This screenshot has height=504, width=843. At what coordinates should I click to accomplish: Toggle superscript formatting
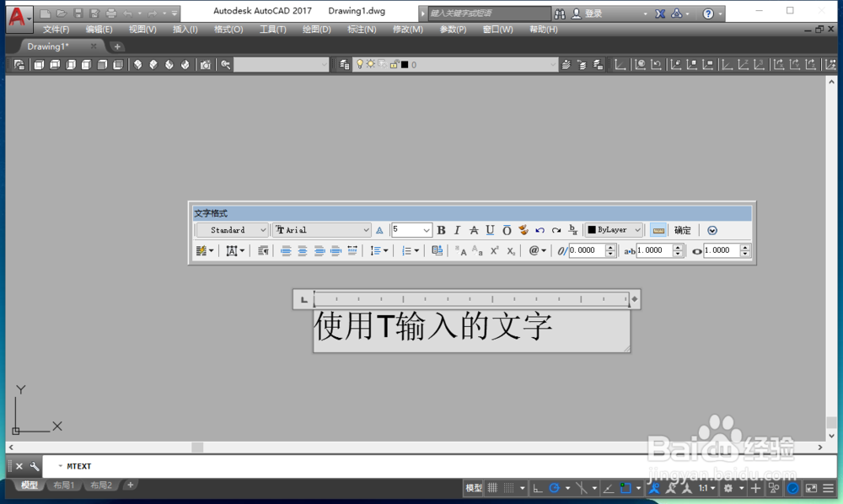point(494,250)
